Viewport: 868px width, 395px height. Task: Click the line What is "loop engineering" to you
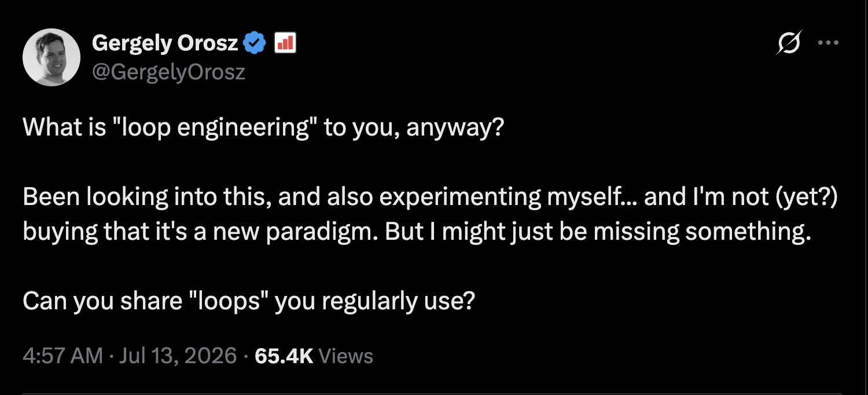coord(263,128)
